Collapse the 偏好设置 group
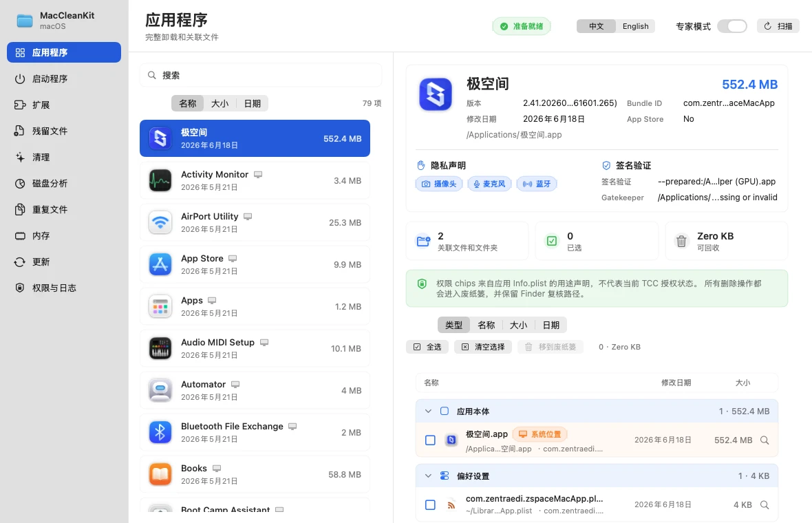 [428, 476]
